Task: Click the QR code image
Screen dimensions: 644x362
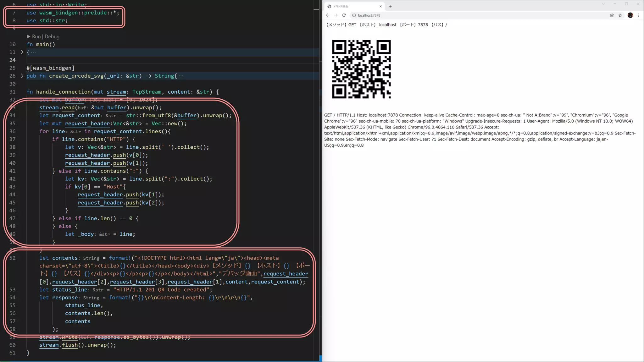Action: tap(361, 69)
